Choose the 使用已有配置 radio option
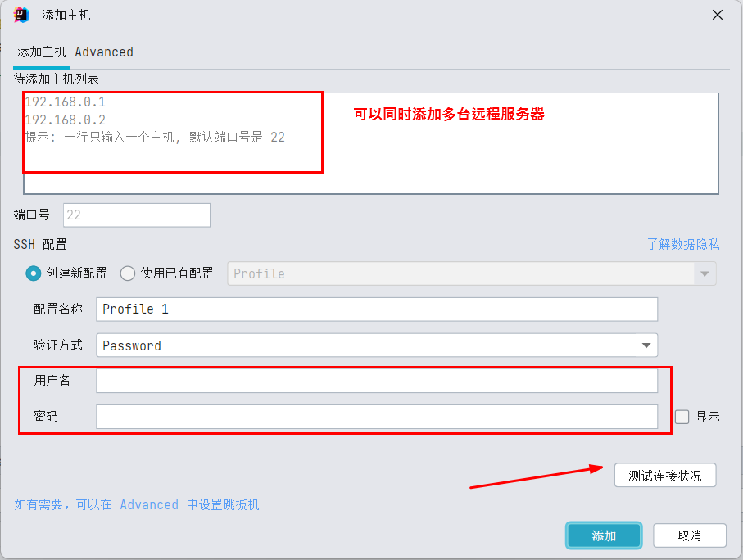This screenshot has height=560, width=743. (128, 273)
